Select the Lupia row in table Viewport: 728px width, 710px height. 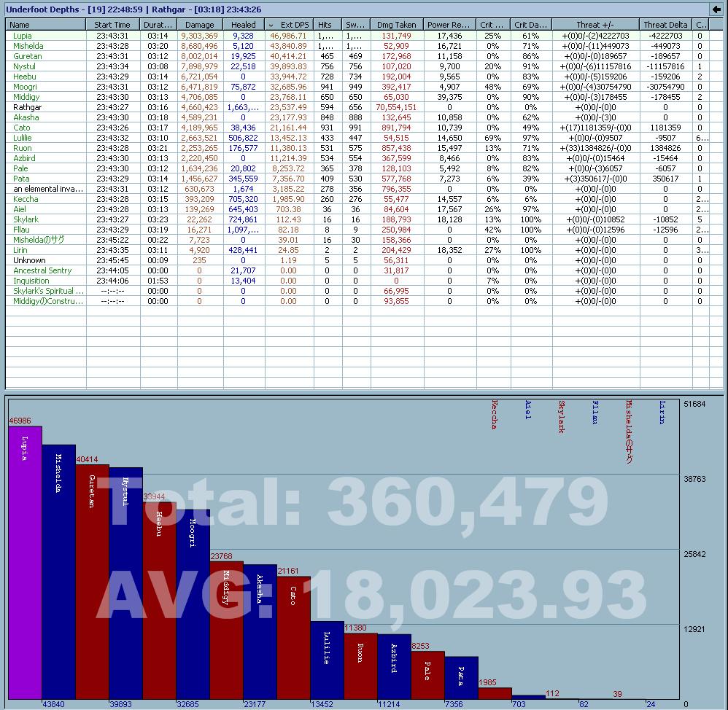coord(364,36)
